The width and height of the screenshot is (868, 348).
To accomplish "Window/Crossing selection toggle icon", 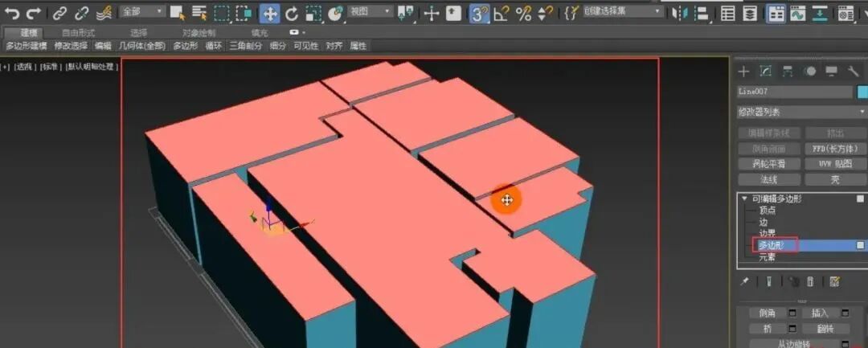I will 244,14.
